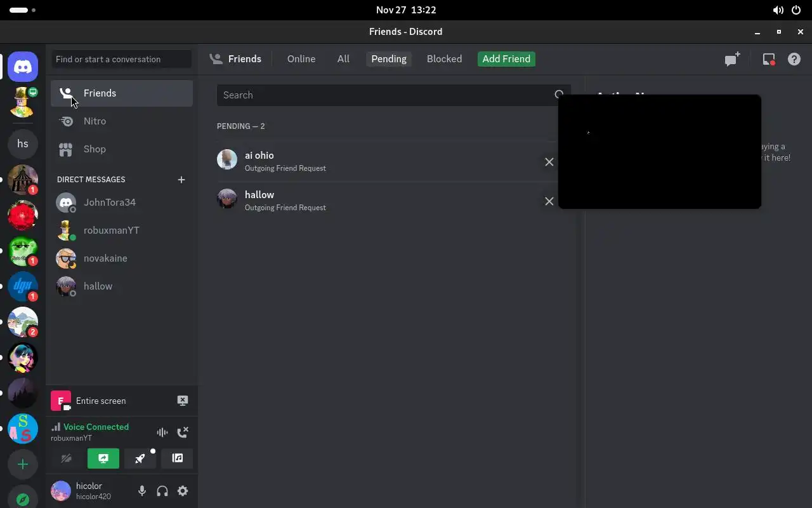The width and height of the screenshot is (812, 508).
Task: Open Explore Discoverable Servers compass icon
Action: pos(23,498)
